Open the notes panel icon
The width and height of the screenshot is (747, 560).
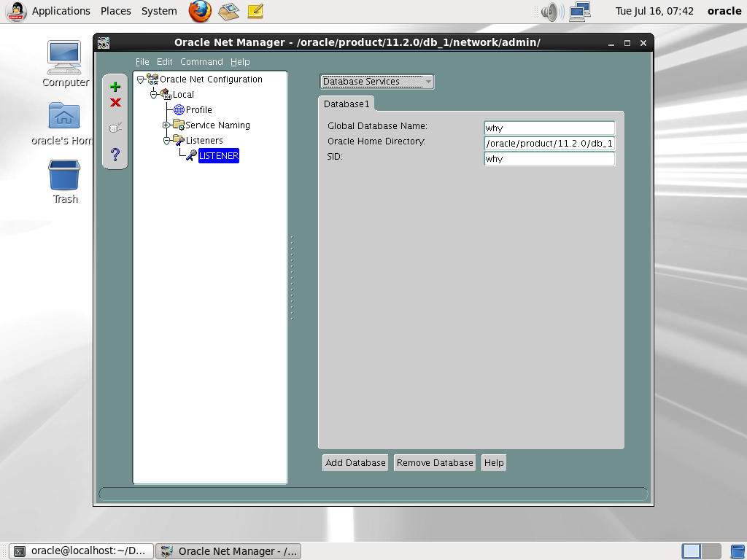[x=255, y=11]
